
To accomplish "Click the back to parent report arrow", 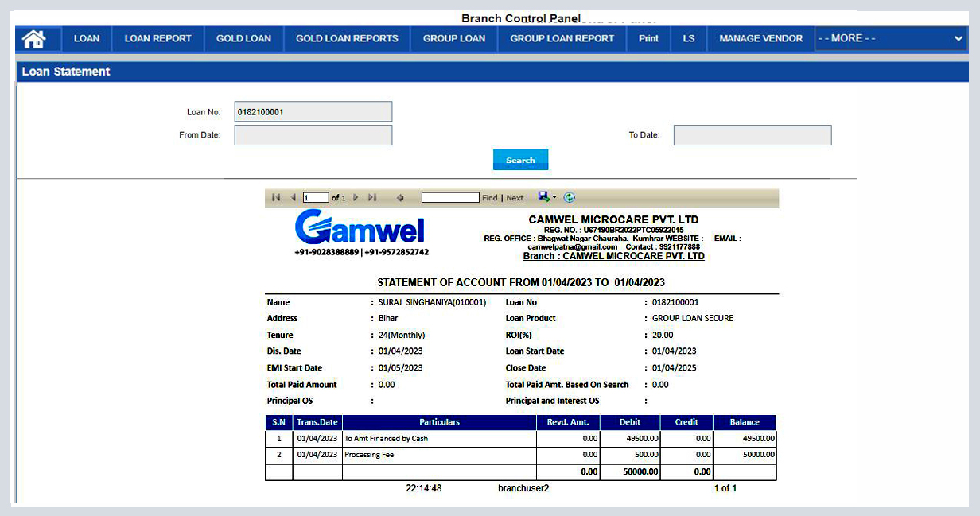I will [x=400, y=197].
